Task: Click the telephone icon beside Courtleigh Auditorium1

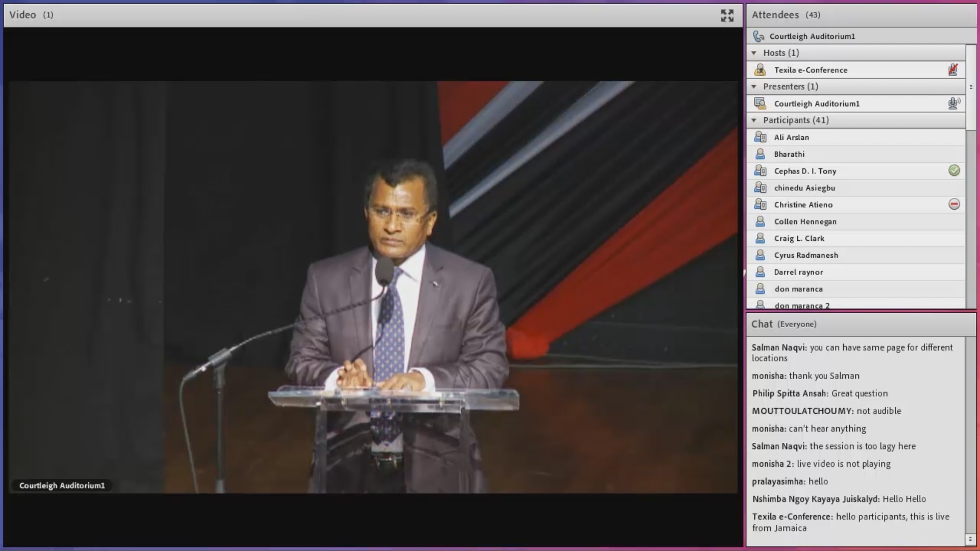Action: click(x=759, y=36)
